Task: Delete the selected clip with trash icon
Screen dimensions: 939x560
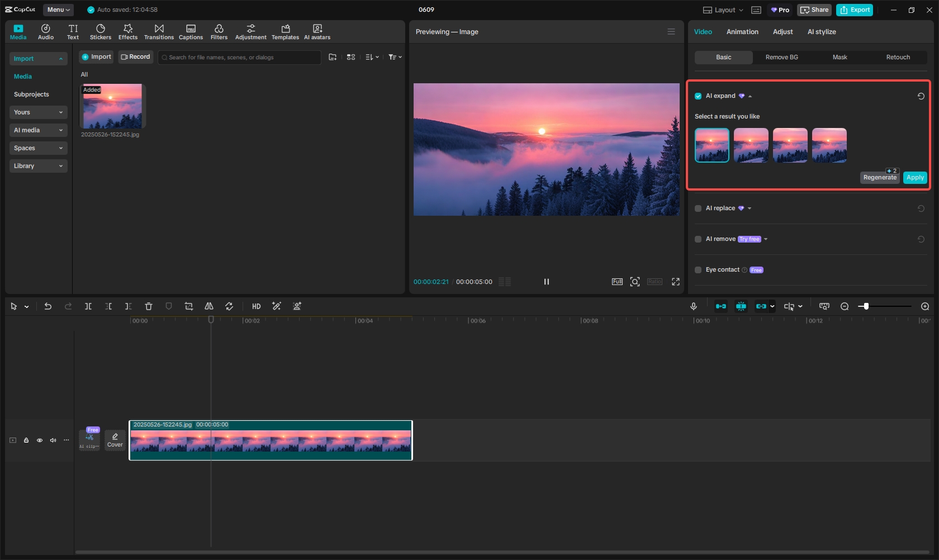Action: 149,306
